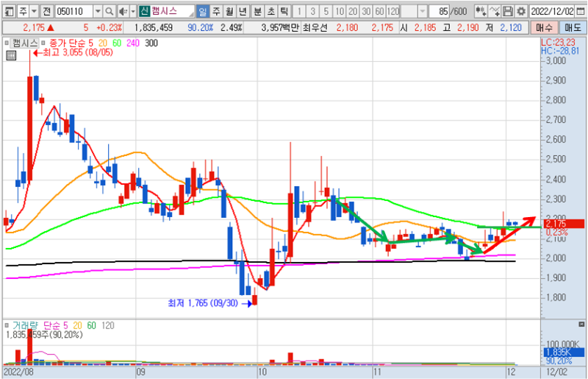Image resolution: width=588 pixels, height=379 pixels.
Task: Click the magenta 240 moving average legend
Action: click(x=133, y=43)
